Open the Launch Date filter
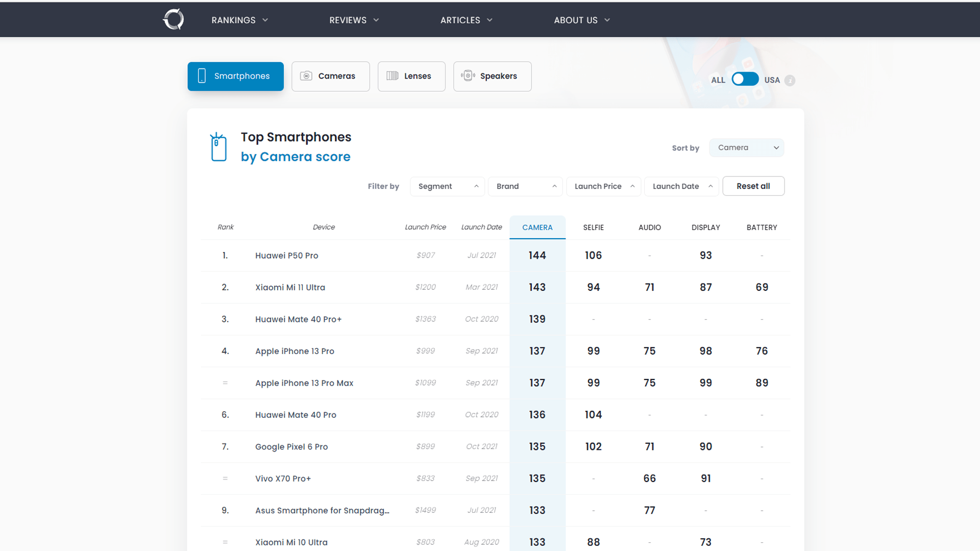This screenshot has height=551, width=980. click(681, 186)
